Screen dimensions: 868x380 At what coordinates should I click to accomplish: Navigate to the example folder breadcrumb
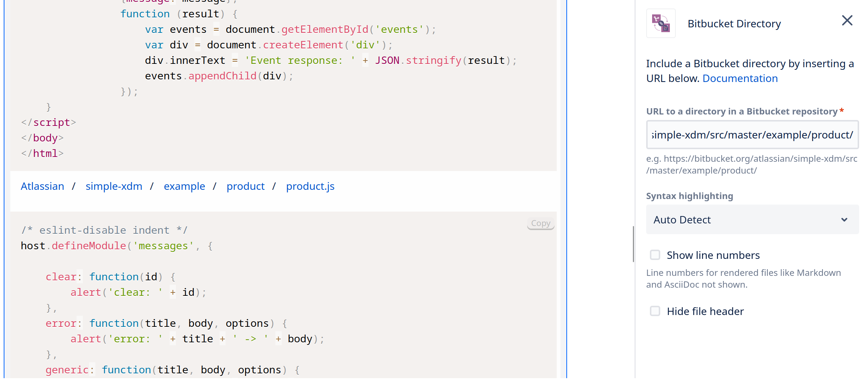[x=184, y=186]
